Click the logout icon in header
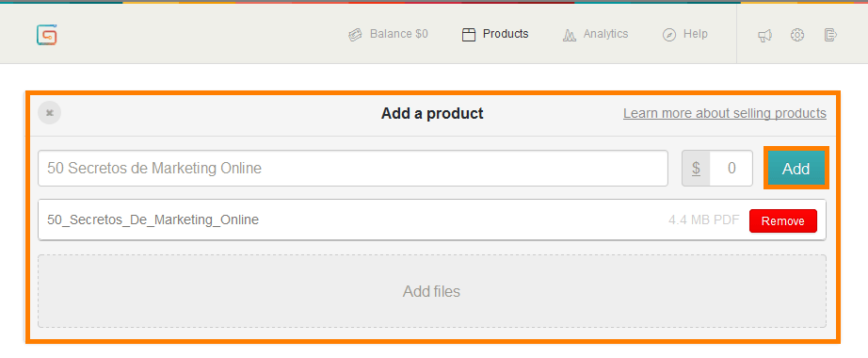Image resolution: width=868 pixels, height=358 pixels. coord(829,35)
